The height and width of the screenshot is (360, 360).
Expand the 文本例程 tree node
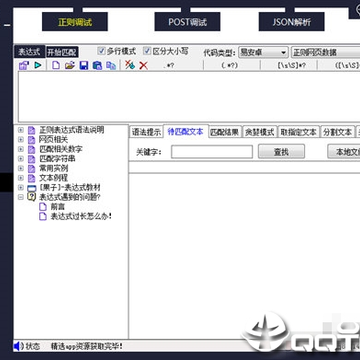(x=21, y=178)
